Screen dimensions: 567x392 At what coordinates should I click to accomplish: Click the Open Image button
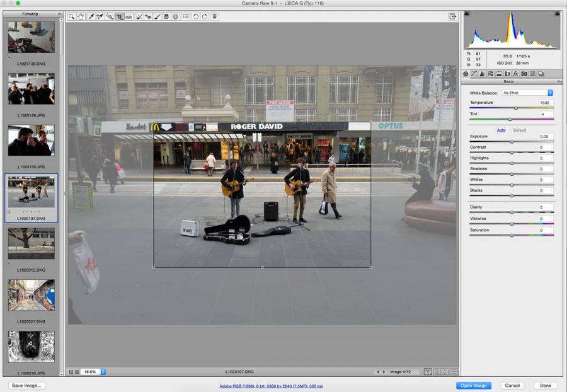tap(474, 386)
